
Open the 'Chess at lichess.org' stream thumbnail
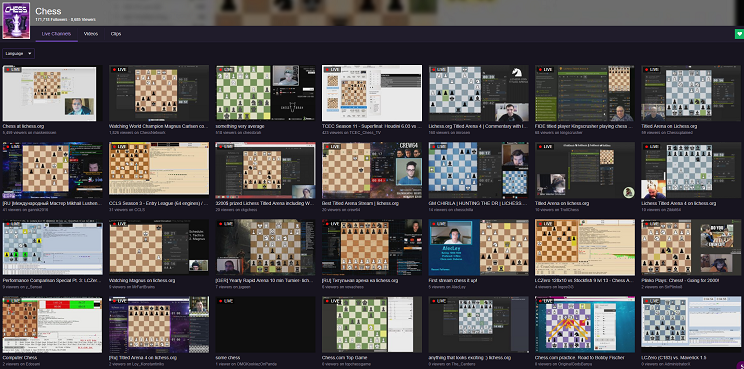pos(52,93)
